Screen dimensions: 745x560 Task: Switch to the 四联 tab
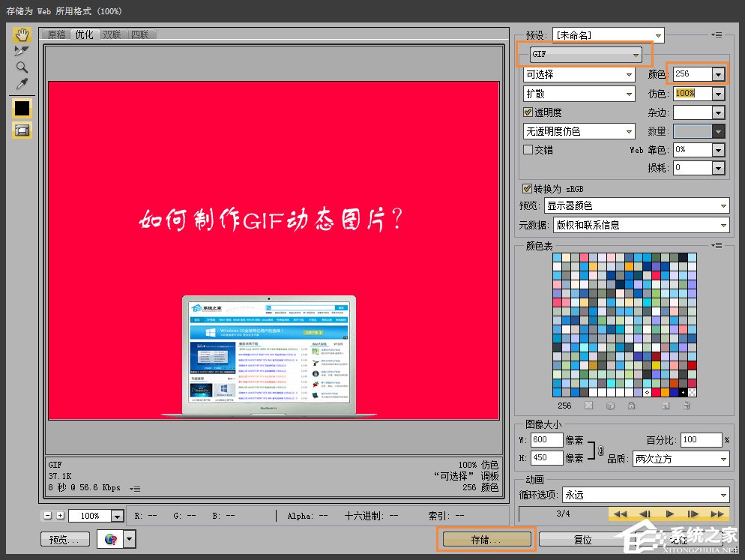pos(141,34)
